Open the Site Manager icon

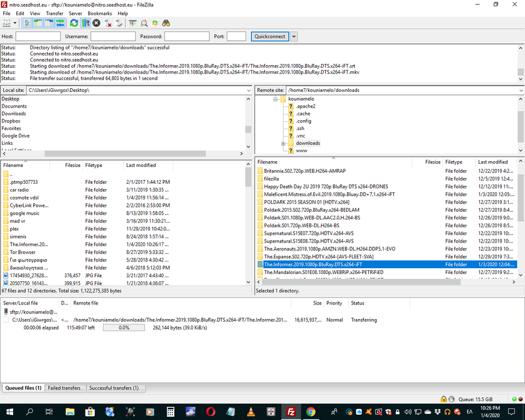6,23
